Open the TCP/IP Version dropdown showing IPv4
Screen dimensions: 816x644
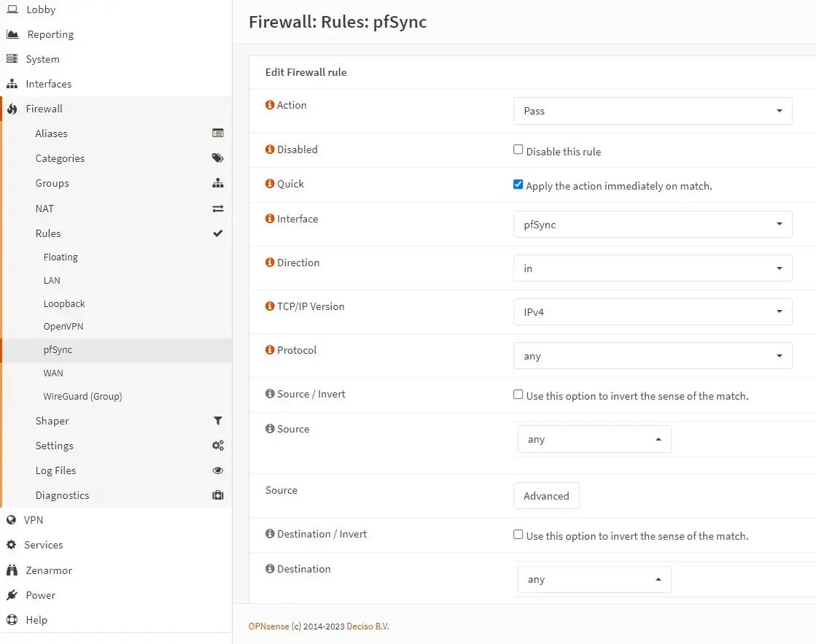click(x=653, y=312)
